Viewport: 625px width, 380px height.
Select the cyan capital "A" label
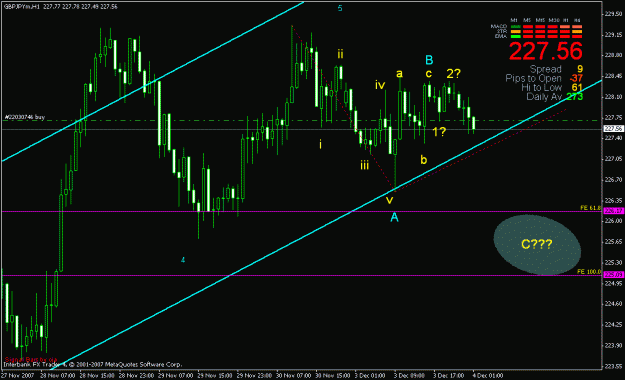tap(394, 217)
